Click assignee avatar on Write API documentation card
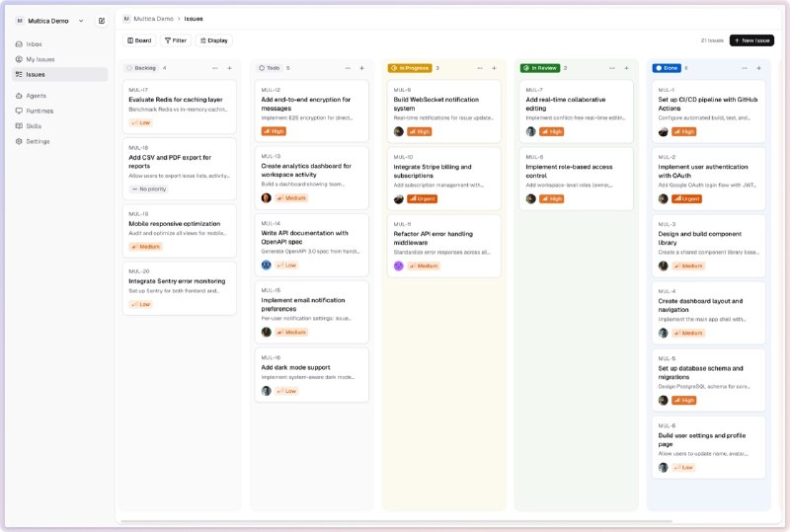The width and height of the screenshot is (790, 532). click(x=267, y=265)
